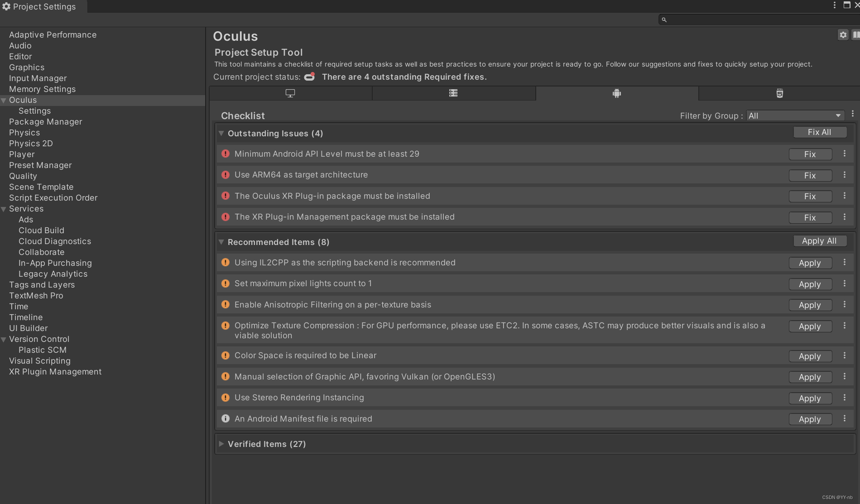
Task: Click Fix All for outstanding issues
Action: [820, 132]
